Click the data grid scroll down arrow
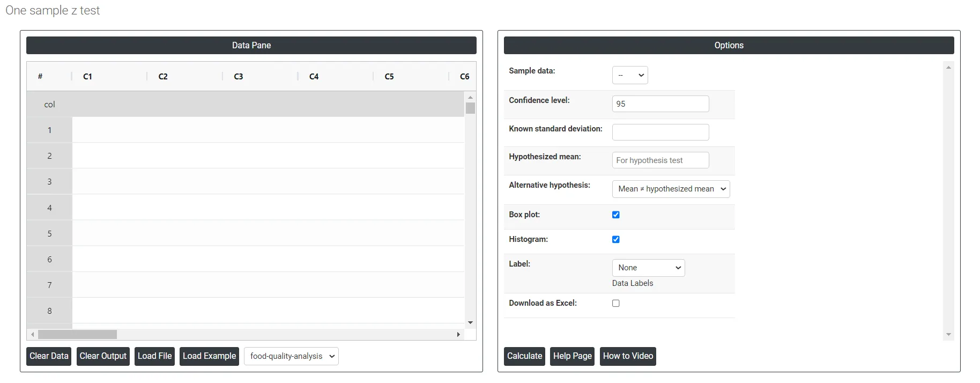 [470, 322]
